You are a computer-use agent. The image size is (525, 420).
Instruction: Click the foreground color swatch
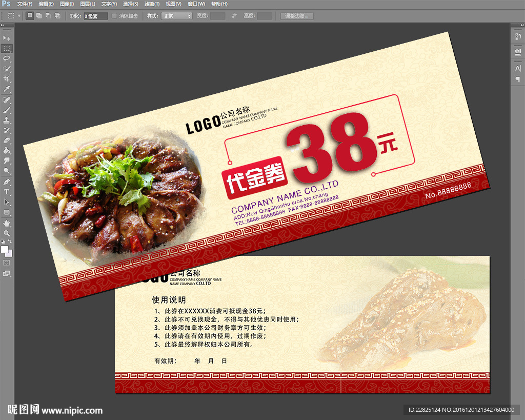(5, 250)
